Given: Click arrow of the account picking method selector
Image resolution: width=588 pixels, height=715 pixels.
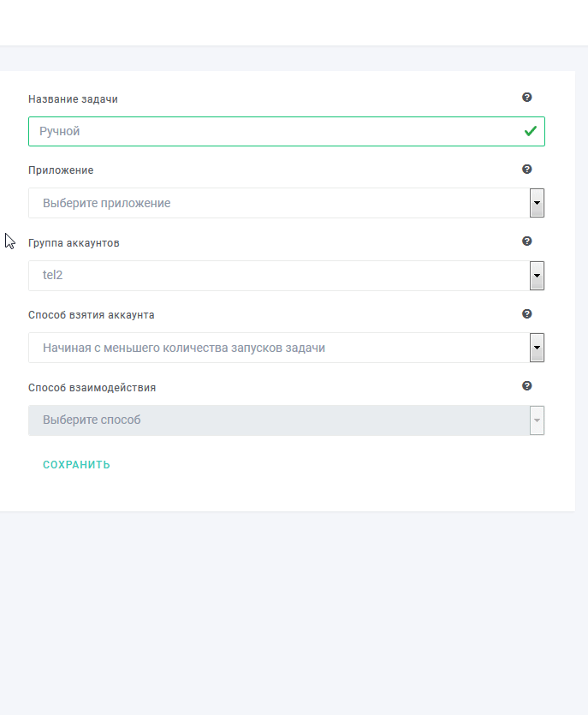Looking at the screenshot, I should point(537,348).
